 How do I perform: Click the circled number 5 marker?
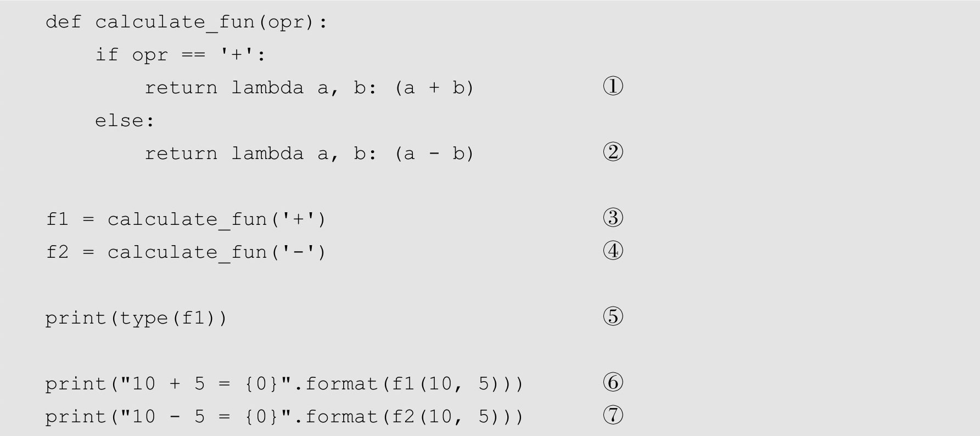point(613,316)
